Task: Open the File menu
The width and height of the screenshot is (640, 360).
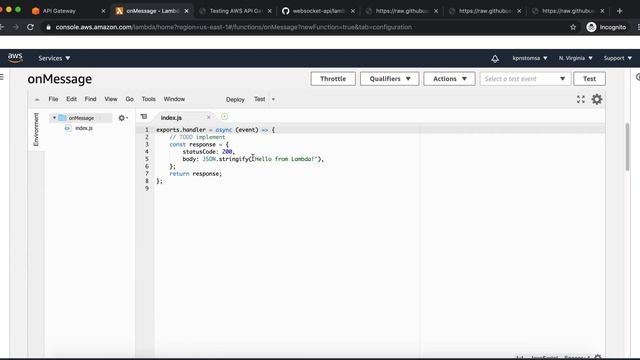Action: coord(53,99)
